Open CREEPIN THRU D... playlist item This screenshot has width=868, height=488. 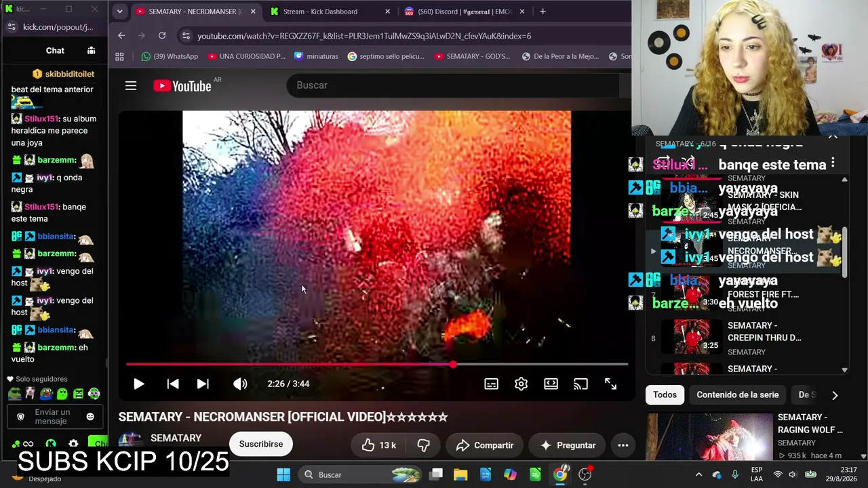(746, 338)
